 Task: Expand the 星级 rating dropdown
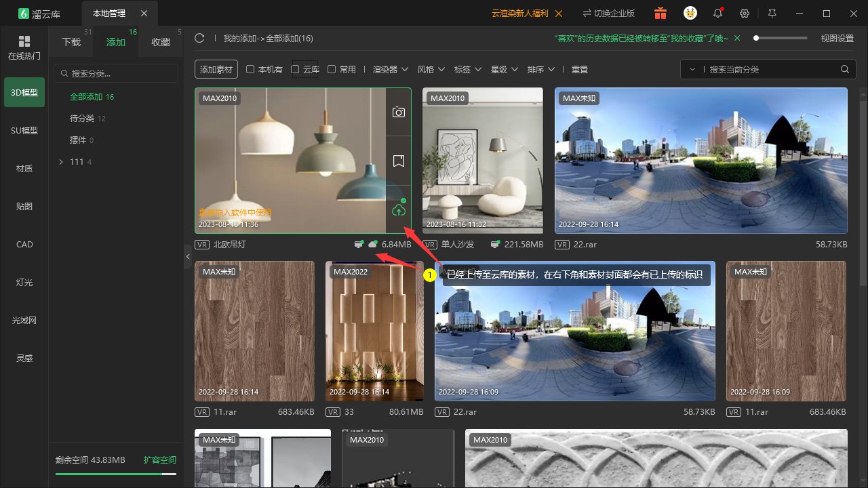[x=505, y=69]
